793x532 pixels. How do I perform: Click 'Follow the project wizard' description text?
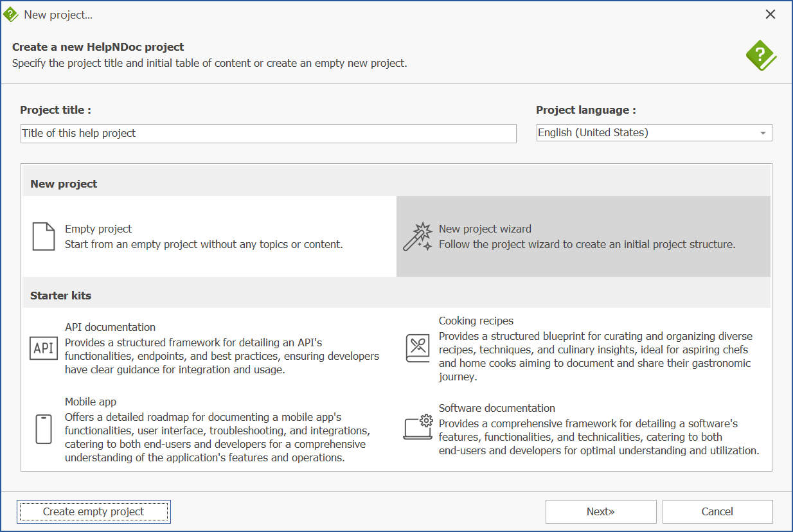coord(587,244)
